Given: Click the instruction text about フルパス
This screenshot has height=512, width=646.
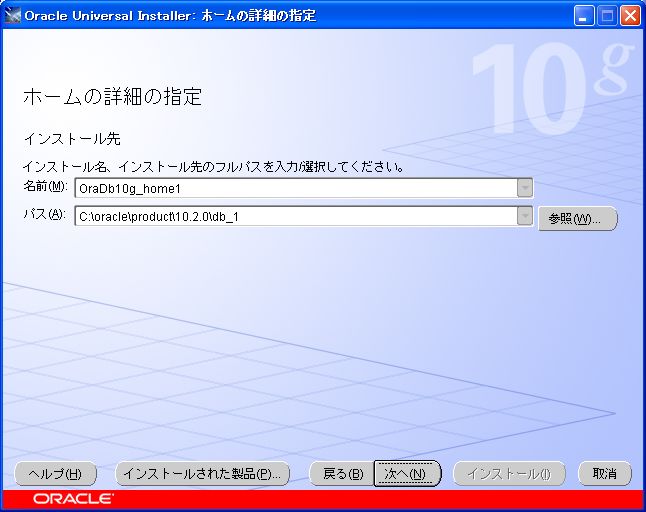Looking at the screenshot, I should pyautogui.click(x=213, y=166).
